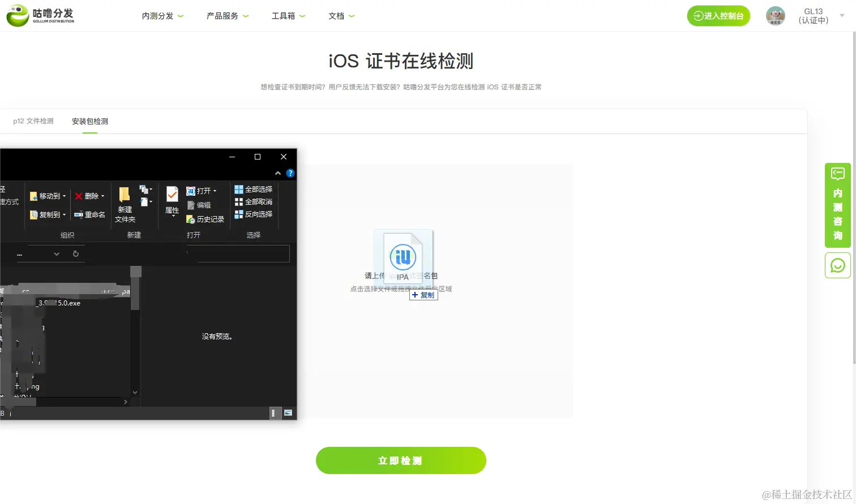This screenshot has width=856, height=504.
Task: Open the WeChat contact icon on right edge
Action: pos(838,265)
